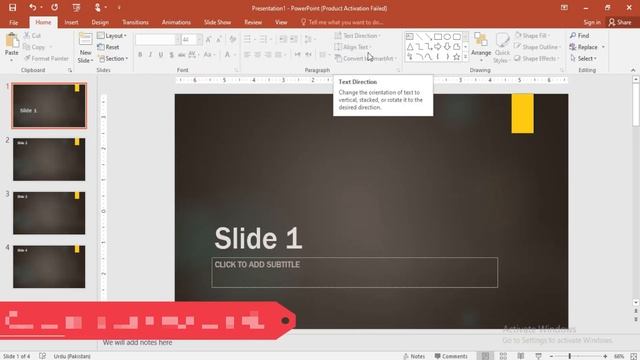This screenshot has width=640, height=360.
Task: Click the zoom slider handle
Action: pos(569,356)
